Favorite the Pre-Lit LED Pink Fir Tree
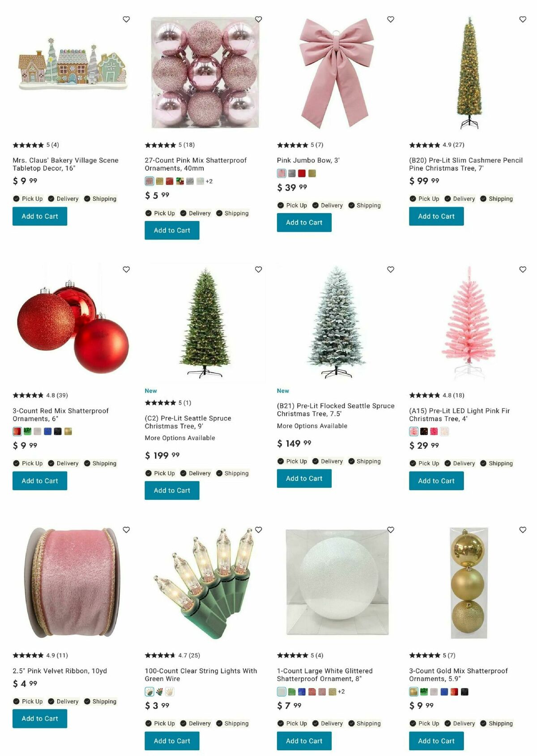537x756 pixels. pos(523,269)
